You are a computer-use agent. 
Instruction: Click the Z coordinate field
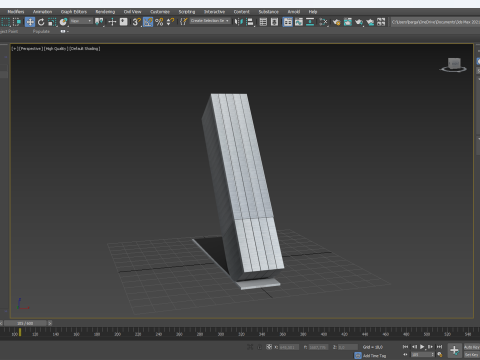tap(348, 347)
